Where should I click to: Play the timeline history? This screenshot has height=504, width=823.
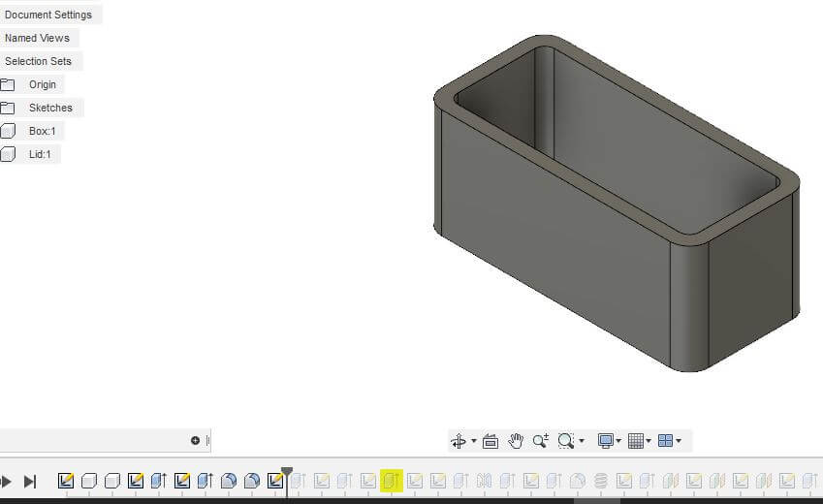click(6, 481)
